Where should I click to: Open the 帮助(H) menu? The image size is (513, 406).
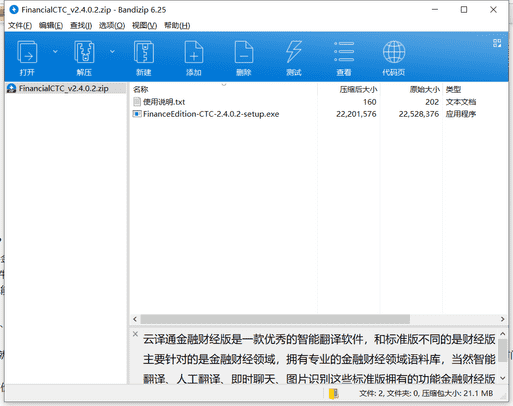tap(177, 25)
